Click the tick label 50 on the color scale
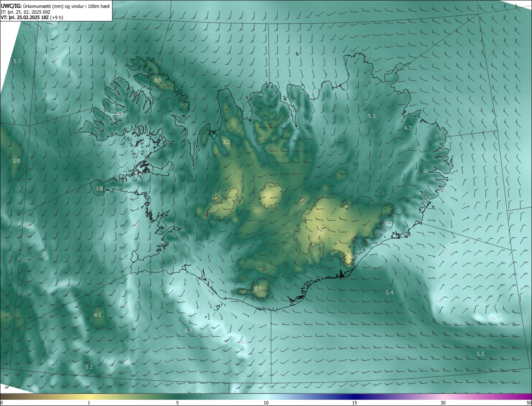 pyautogui.click(x=529, y=403)
